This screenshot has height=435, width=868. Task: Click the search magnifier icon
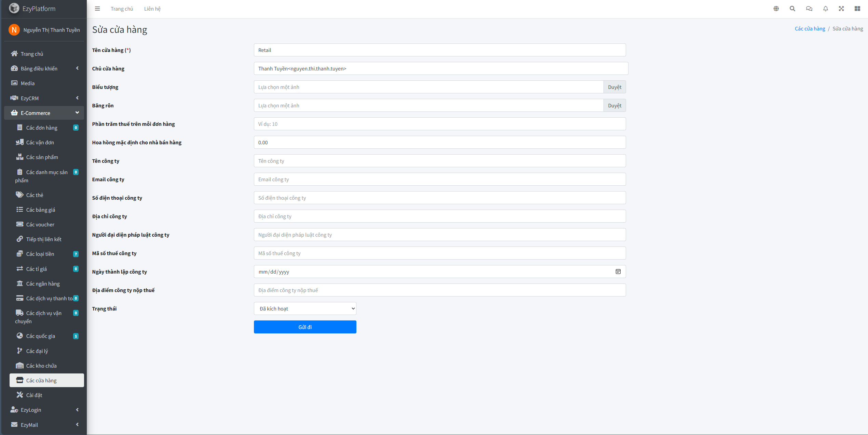coord(792,9)
